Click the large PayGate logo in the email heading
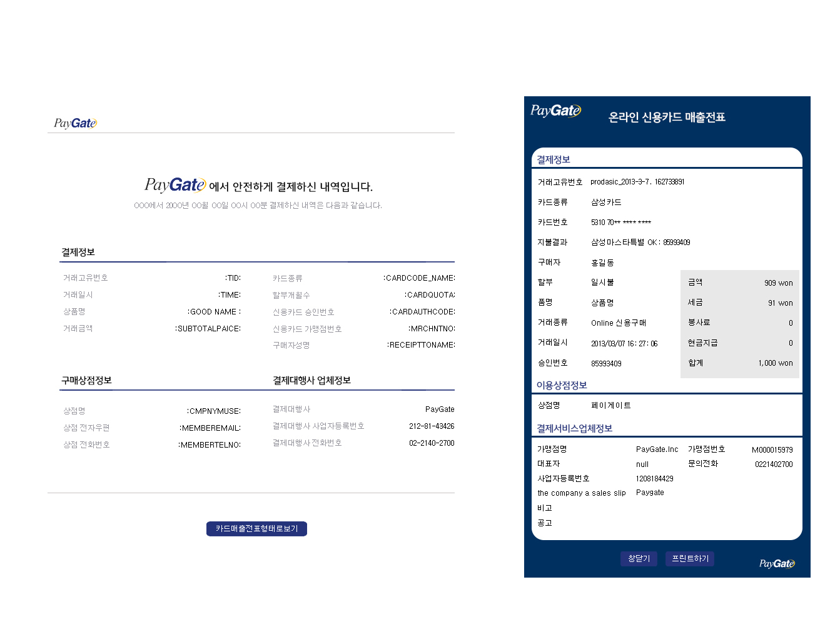 pyautogui.click(x=175, y=185)
